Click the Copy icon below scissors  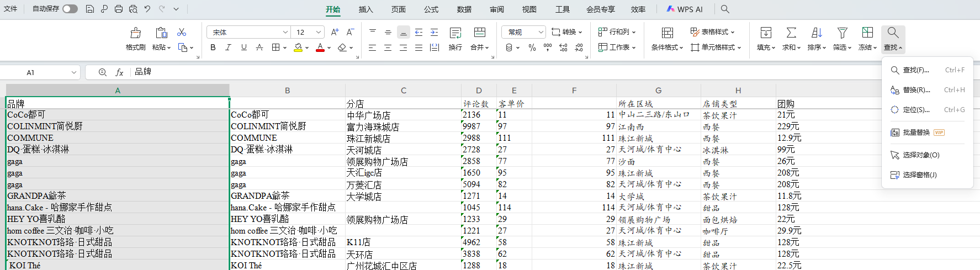coord(183,47)
